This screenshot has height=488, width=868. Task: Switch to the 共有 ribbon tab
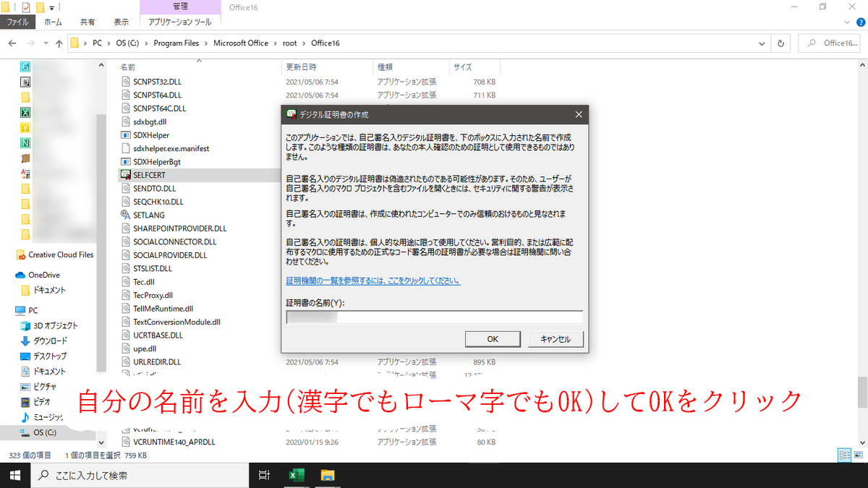[87, 22]
